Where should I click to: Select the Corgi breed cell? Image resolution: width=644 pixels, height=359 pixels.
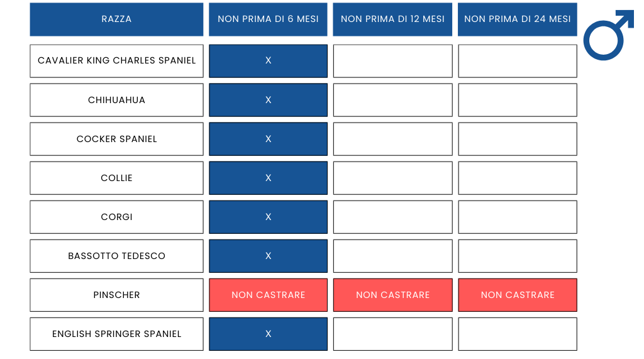coord(116,217)
